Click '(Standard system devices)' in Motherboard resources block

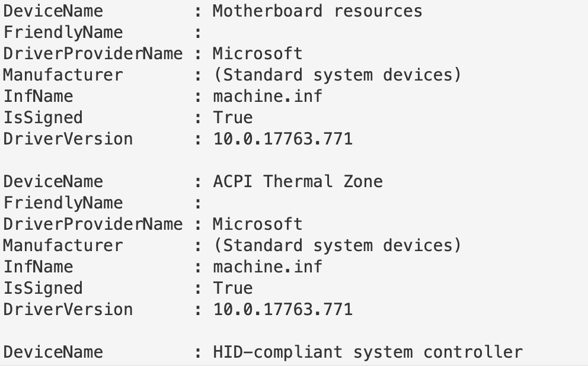(337, 75)
